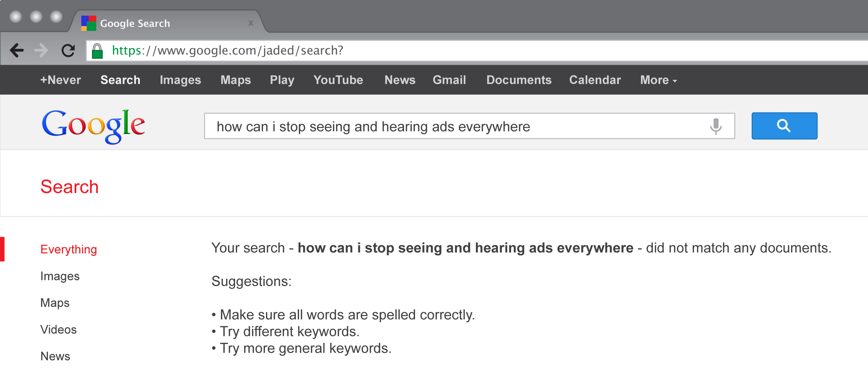Open +Never in the top navigation bar
The image size is (868, 370).
tap(61, 80)
